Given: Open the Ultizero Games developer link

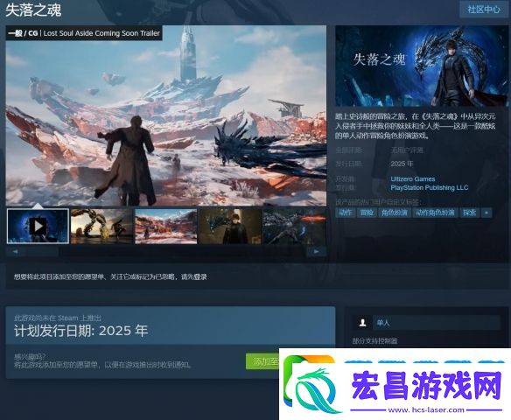Looking at the screenshot, I should coord(413,178).
